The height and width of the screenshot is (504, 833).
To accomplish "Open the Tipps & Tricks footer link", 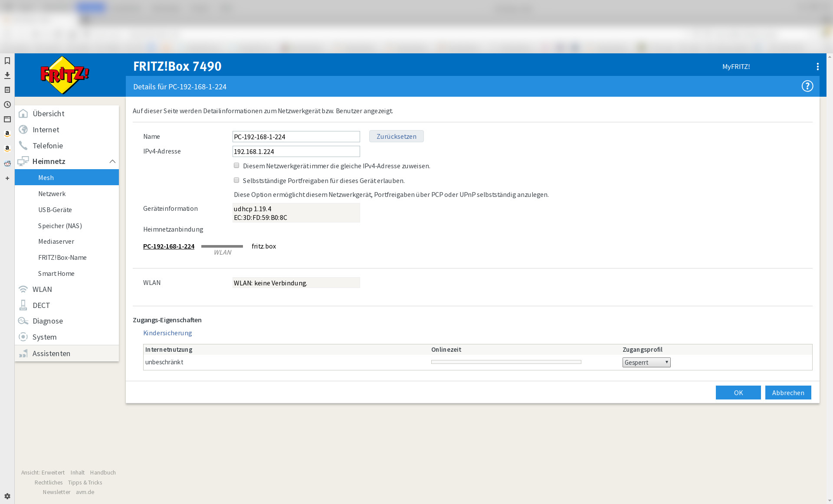I will [x=85, y=483].
